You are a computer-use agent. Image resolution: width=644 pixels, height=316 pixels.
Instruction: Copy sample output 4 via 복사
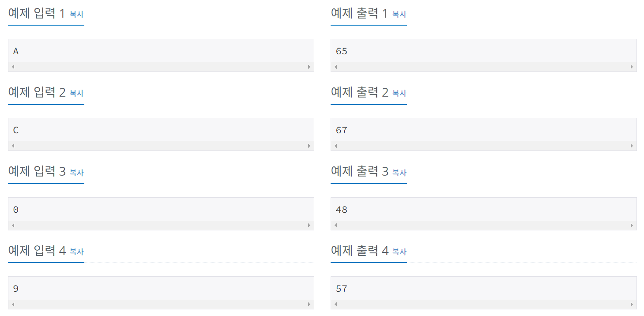click(399, 252)
